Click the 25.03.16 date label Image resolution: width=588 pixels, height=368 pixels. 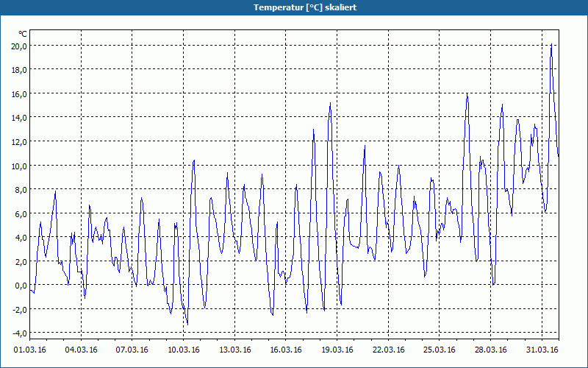tap(439, 350)
